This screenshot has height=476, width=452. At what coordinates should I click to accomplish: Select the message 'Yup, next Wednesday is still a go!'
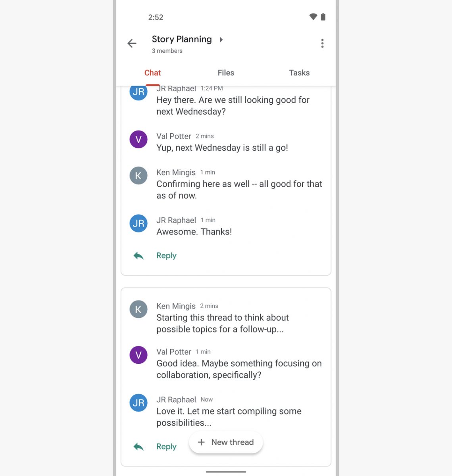(x=222, y=148)
